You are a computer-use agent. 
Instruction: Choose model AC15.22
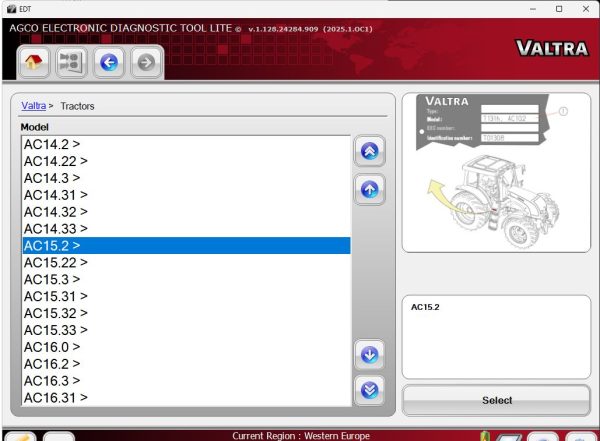(x=186, y=263)
